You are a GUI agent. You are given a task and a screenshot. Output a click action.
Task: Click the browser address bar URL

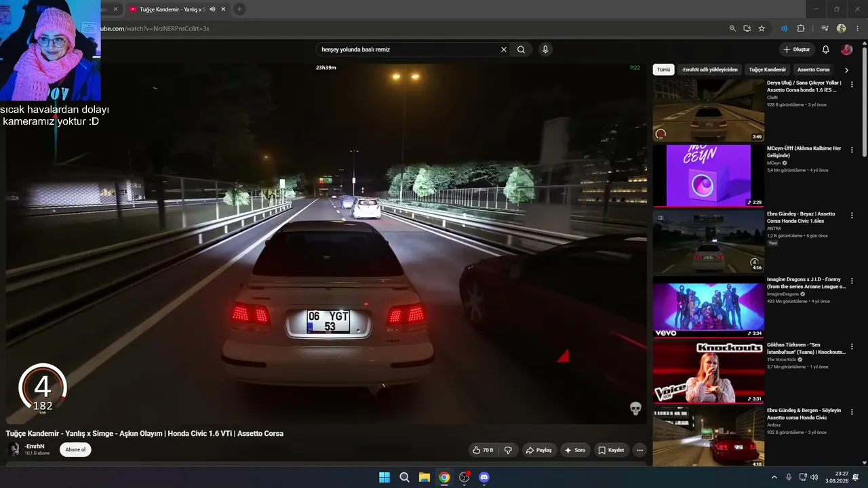coord(155,28)
